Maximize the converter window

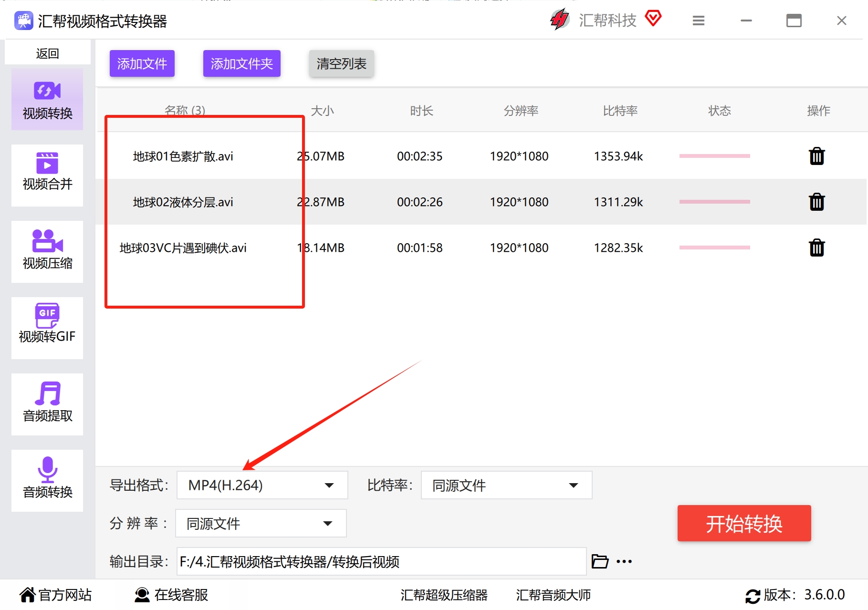pos(794,21)
